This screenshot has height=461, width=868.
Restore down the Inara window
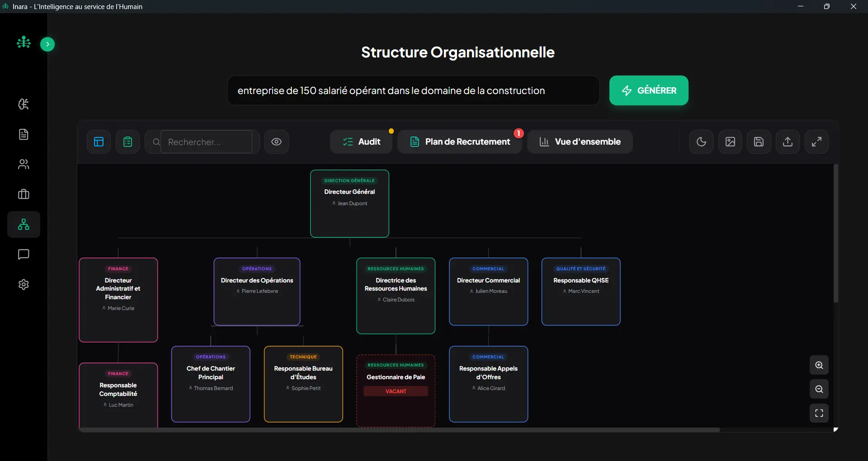point(827,6)
